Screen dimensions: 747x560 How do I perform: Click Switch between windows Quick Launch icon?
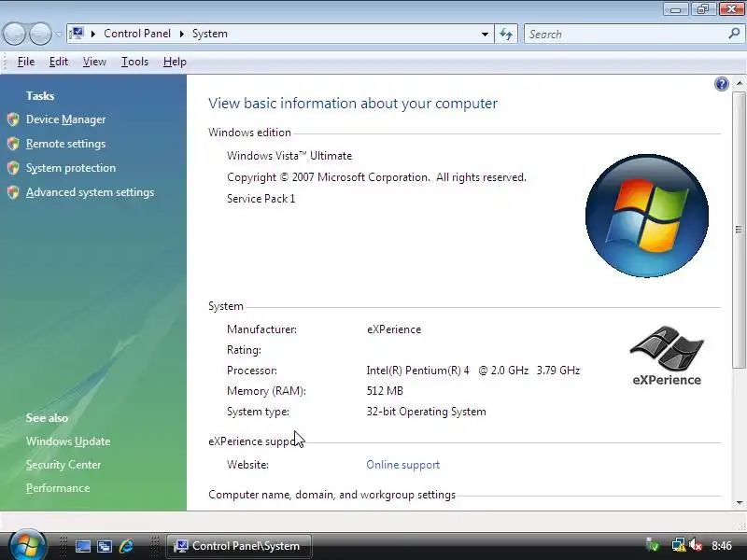pyautogui.click(x=105, y=546)
